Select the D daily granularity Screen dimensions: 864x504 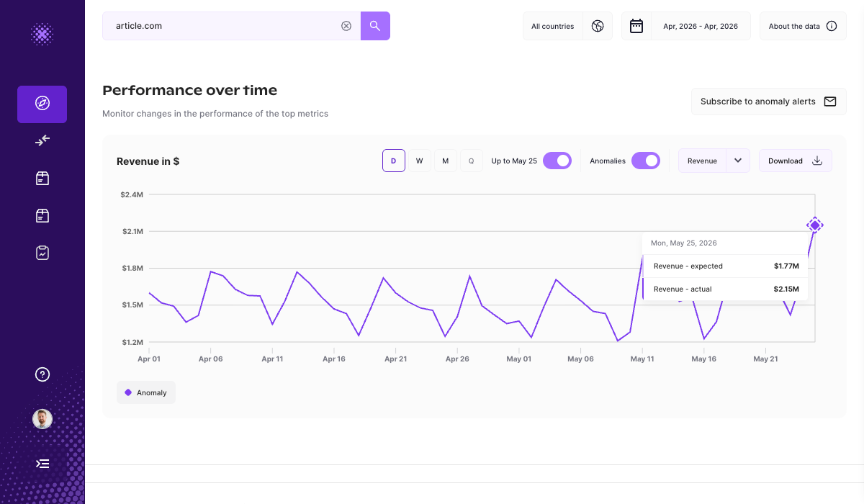coord(394,161)
